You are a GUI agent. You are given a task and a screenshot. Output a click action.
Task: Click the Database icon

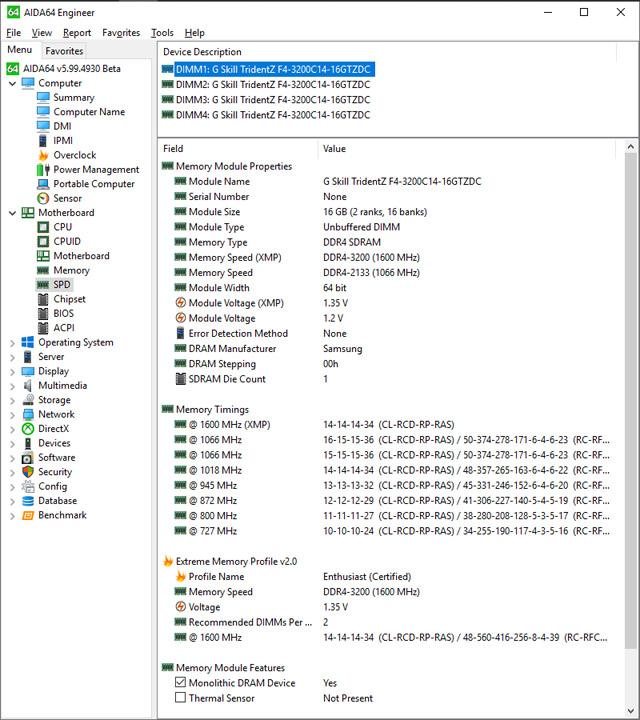click(x=28, y=501)
